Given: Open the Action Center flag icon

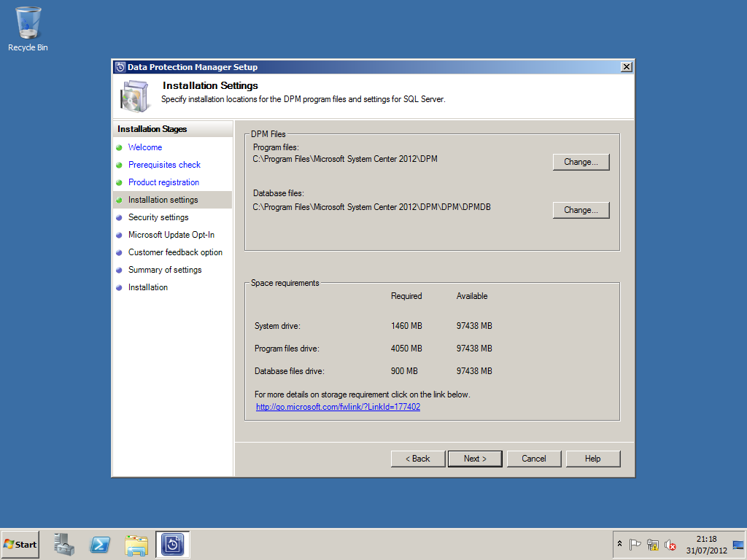Looking at the screenshot, I should [x=635, y=544].
